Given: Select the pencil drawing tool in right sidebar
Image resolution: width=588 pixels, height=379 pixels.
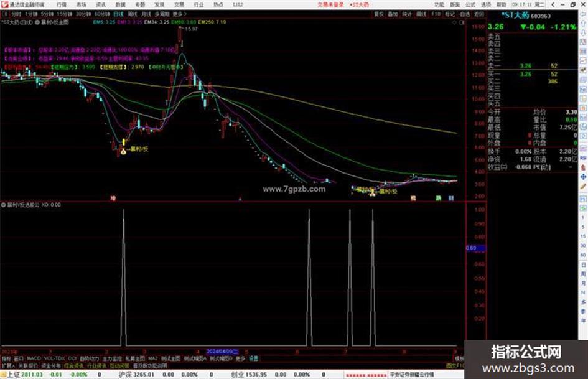Looking at the screenshot, I should click(x=583, y=187).
